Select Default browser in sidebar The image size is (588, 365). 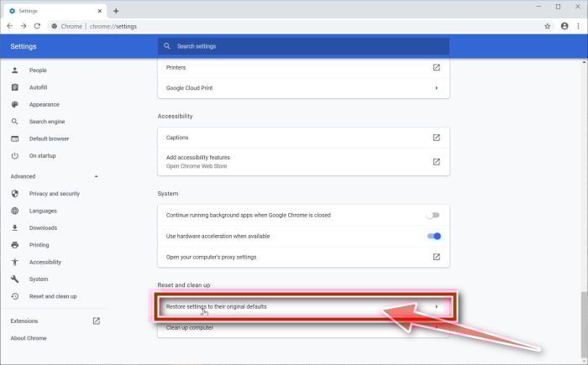pyautogui.click(x=49, y=138)
